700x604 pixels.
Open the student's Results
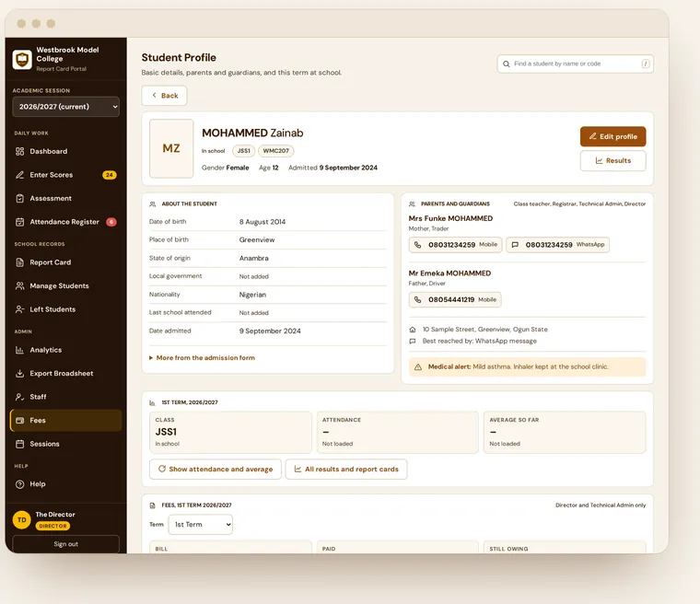click(612, 161)
